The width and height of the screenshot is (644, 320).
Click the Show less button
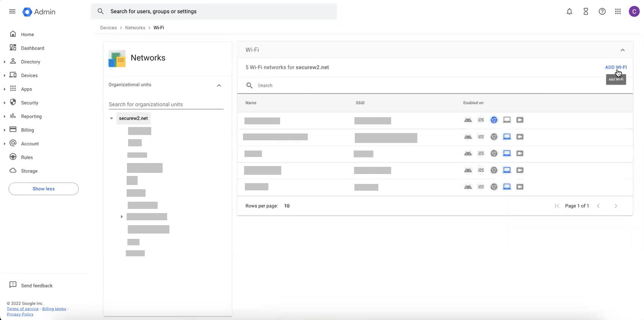44,189
